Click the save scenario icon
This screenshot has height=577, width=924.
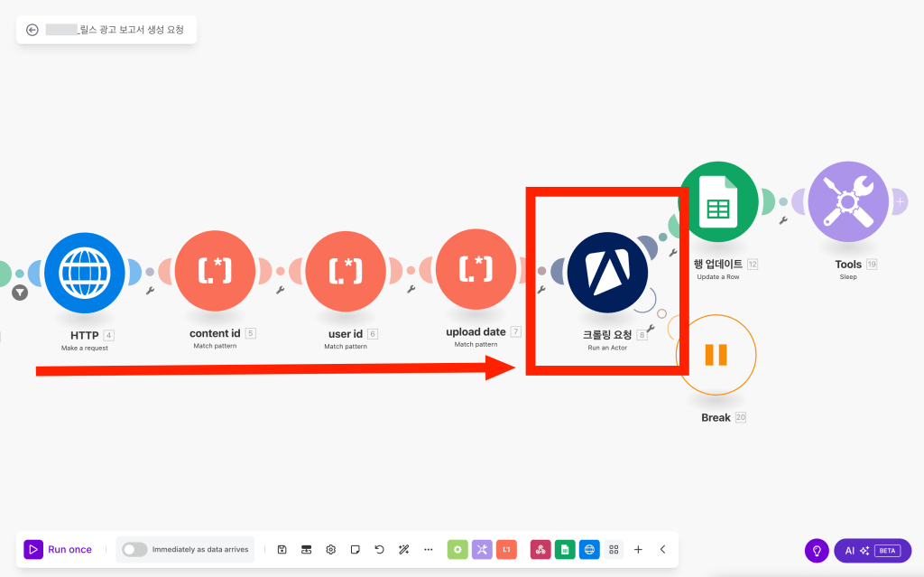(282, 549)
